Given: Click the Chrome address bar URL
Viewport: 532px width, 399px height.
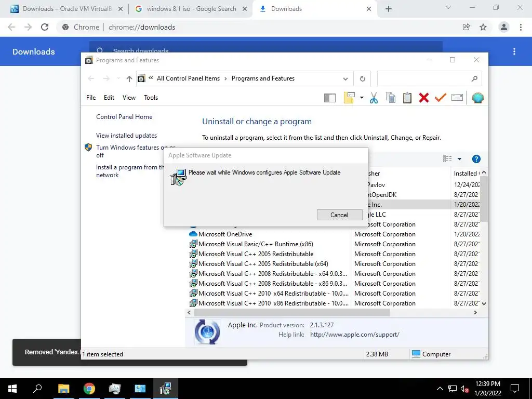Looking at the screenshot, I should 142,27.
